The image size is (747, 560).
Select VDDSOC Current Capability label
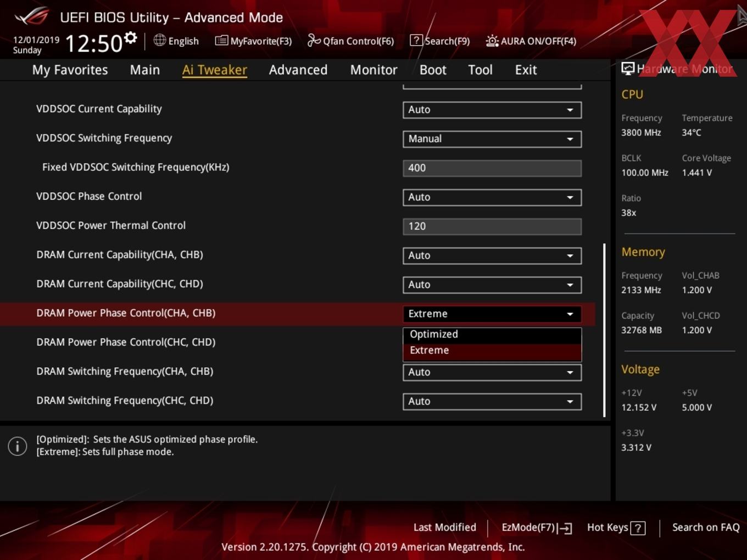[99, 109]
